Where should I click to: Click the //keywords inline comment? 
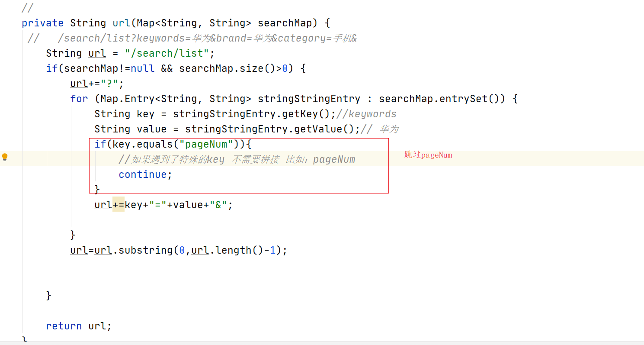366,114
